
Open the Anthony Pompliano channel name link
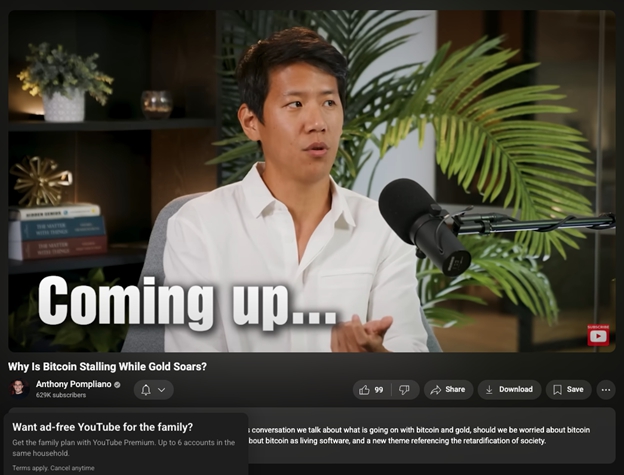pyautogui.click(x=72, y=384)
